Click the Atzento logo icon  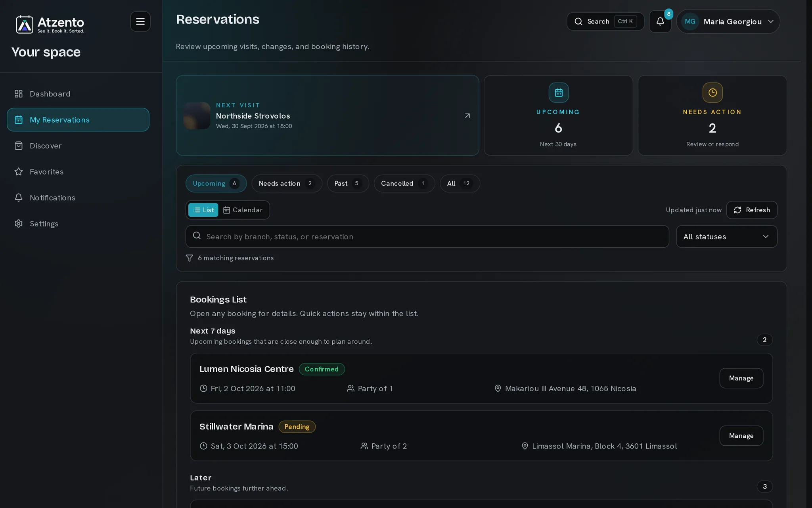[24, 25]
